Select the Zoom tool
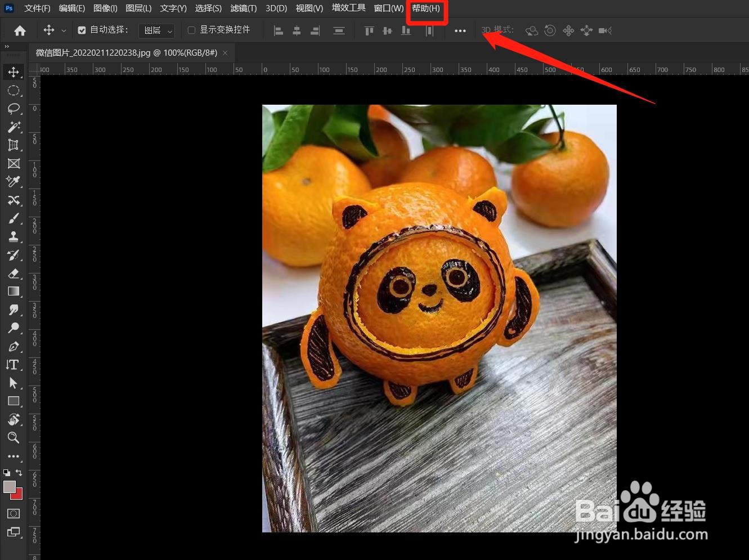749x560 pixels. coord(14,438)
